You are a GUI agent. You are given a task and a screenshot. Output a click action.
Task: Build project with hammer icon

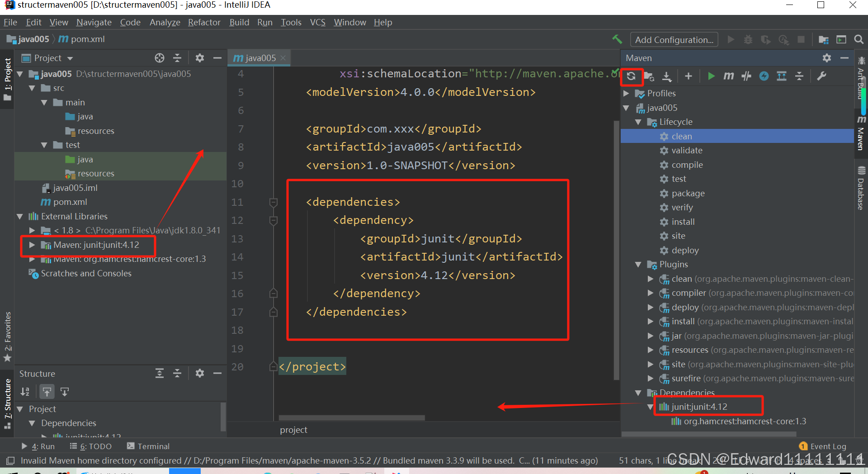pos(617,39)
